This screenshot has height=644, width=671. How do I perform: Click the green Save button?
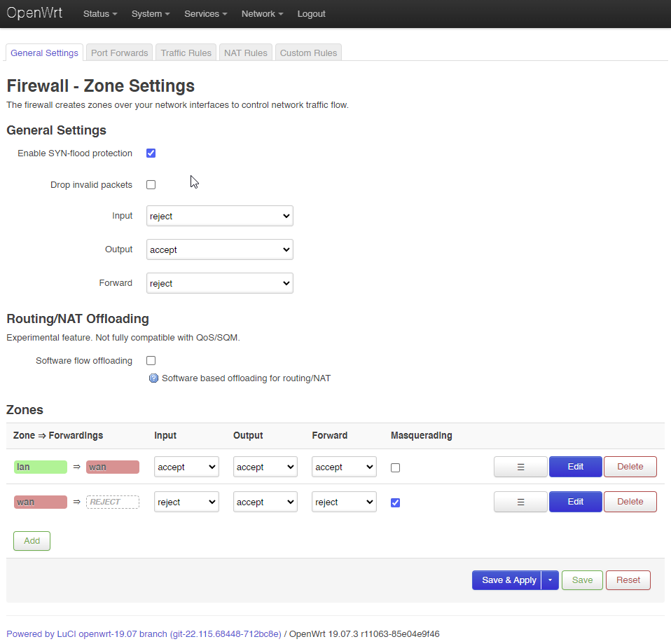click(583, 580)
